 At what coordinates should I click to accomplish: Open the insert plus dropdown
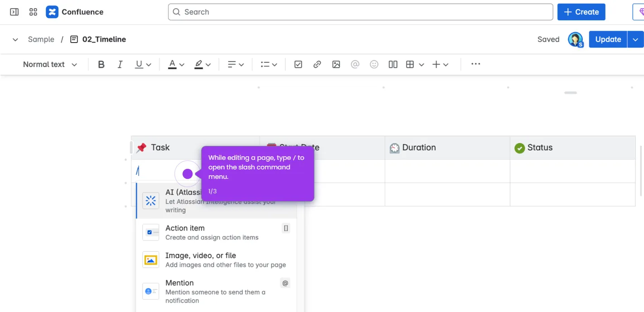(440, 65)
